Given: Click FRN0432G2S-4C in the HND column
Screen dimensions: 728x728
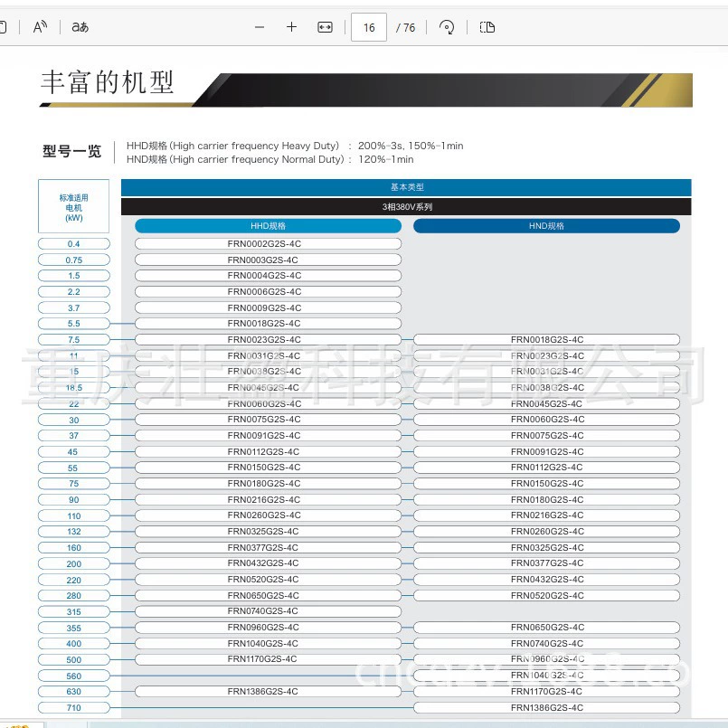Looking at the screenshot, I should pyautogui.click(x=546, y=580).
